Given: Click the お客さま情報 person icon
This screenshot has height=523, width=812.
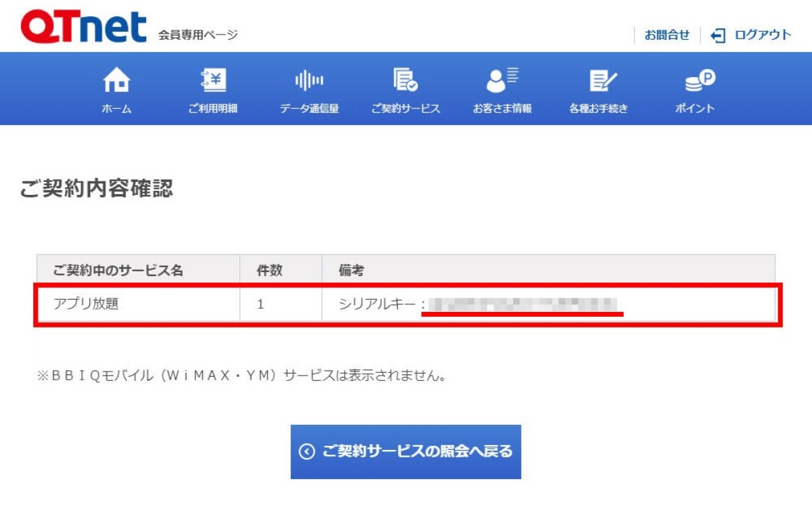Looking at the screenshot, I should click(x=502, y=81).
